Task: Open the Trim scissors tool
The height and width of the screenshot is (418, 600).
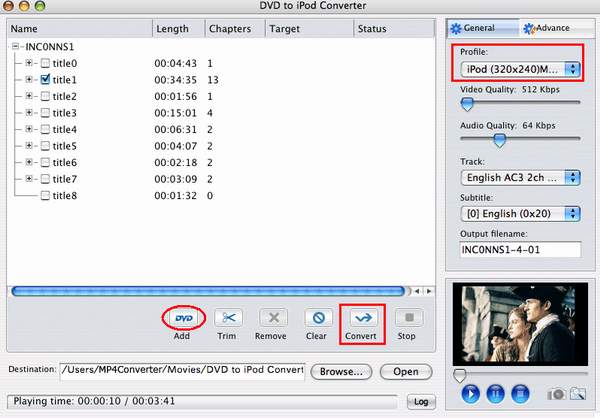Action: (228, 318)
